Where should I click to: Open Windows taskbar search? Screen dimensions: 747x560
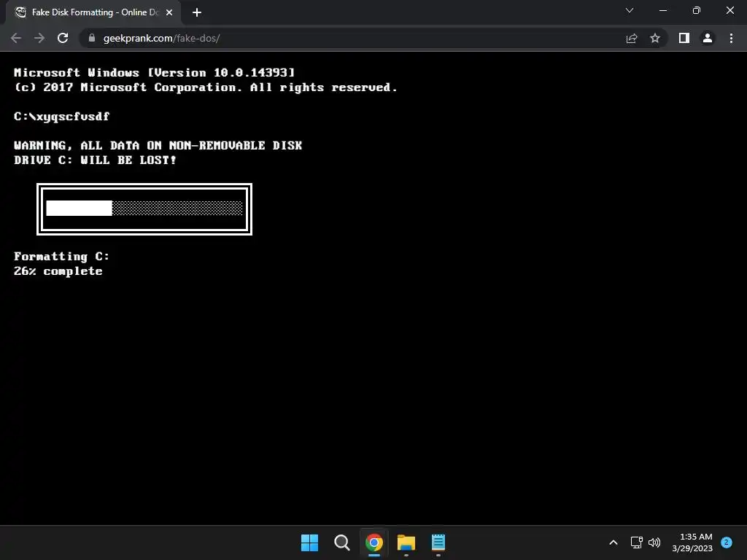[342, 542]
